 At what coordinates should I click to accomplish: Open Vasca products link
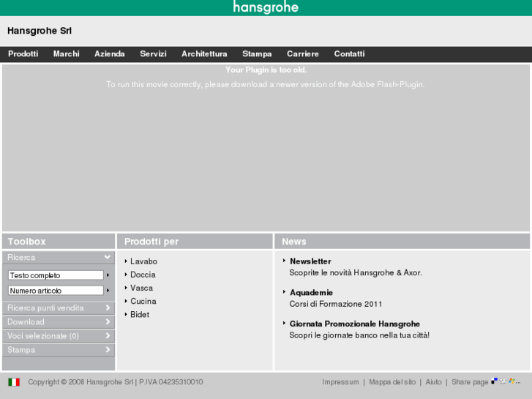141,288
